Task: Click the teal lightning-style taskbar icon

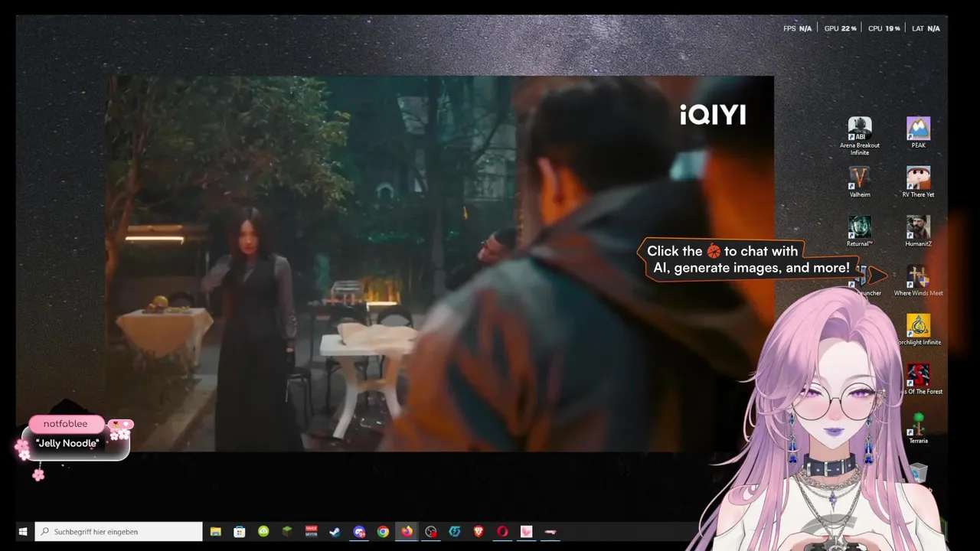Action: pos(455,531)
